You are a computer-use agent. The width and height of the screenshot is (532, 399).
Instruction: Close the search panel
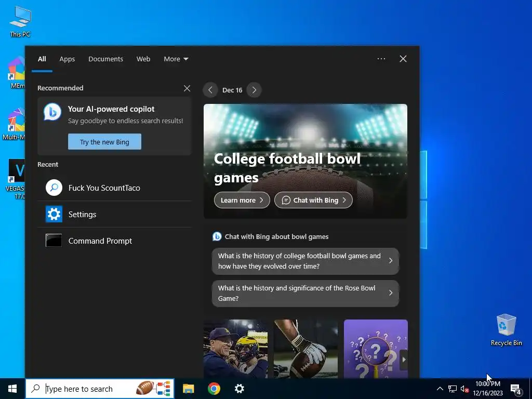(403, 59)
